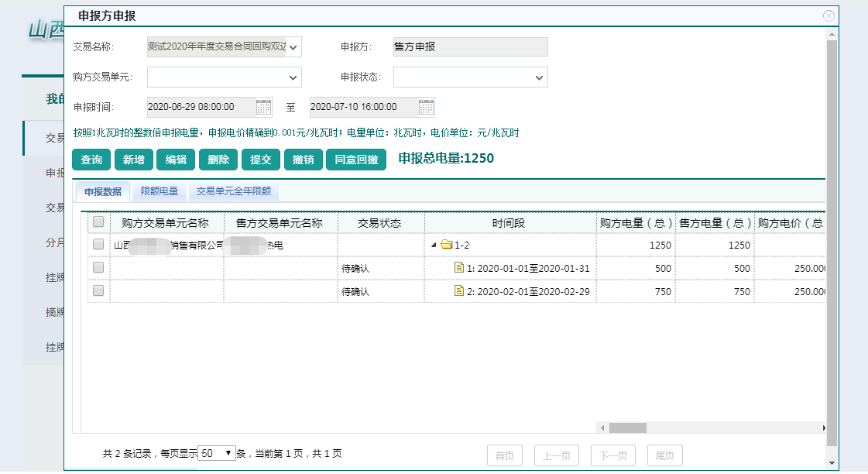The width and height of the screenshot is (868, 474).
Task: Switch to the 限额电量 tab
Action: [160, 191]
